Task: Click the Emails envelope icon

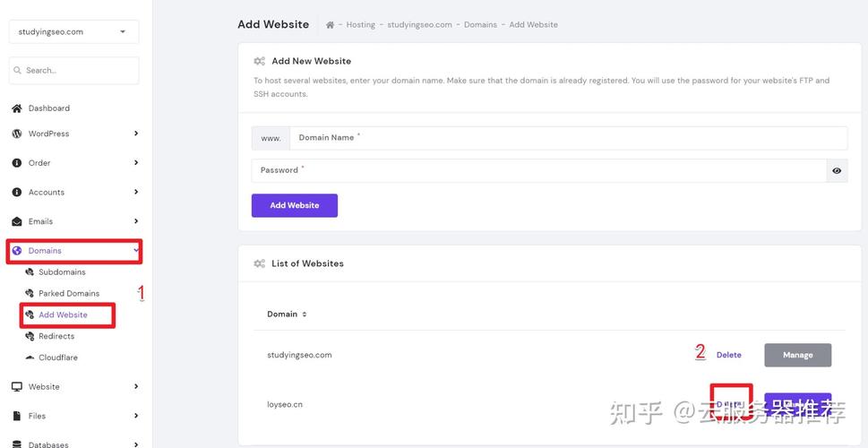Action: [x=16, y=221]
